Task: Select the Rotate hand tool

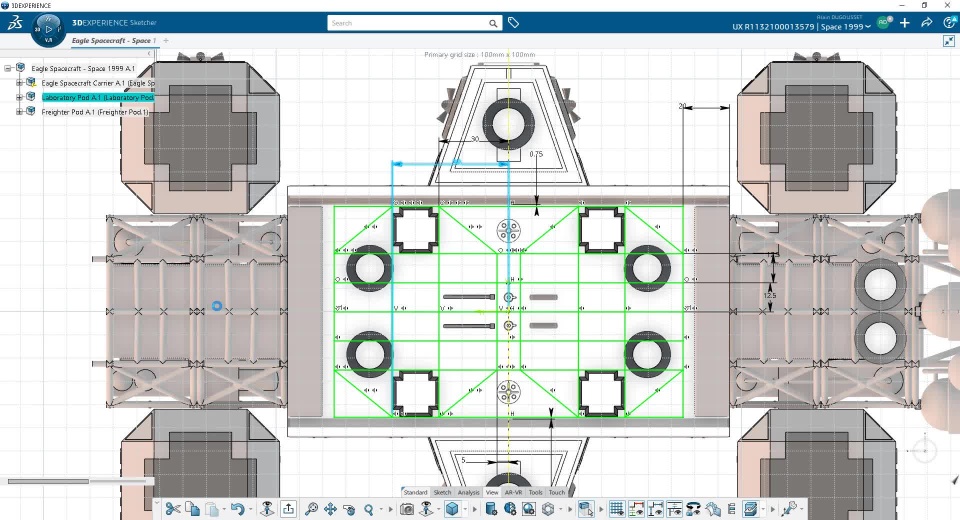Action: click(350, 510)
